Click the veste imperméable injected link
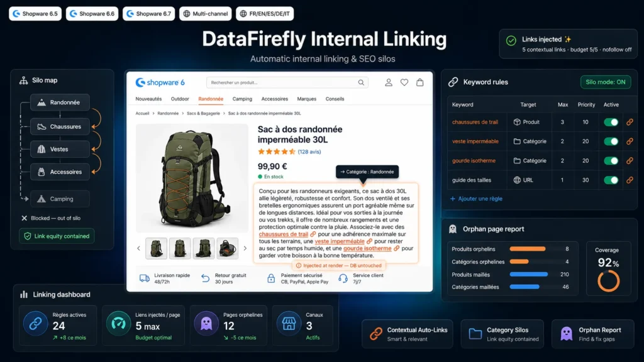 (x=340, y=241)
